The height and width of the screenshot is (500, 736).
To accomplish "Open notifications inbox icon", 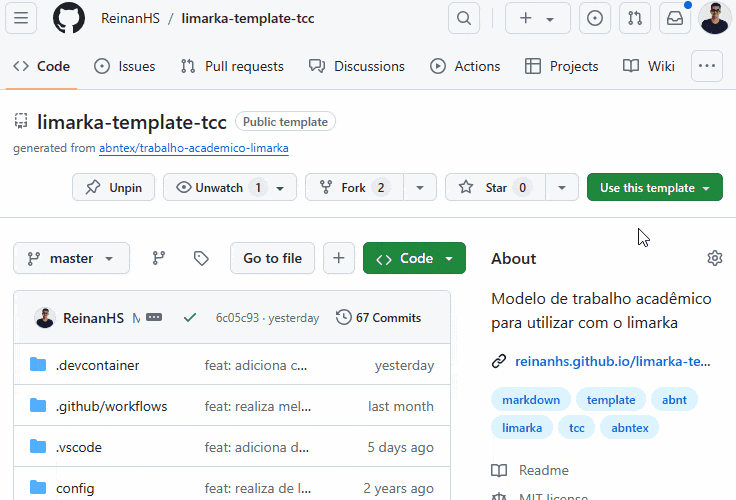I will pyautogui.click(x=675, y=18).
